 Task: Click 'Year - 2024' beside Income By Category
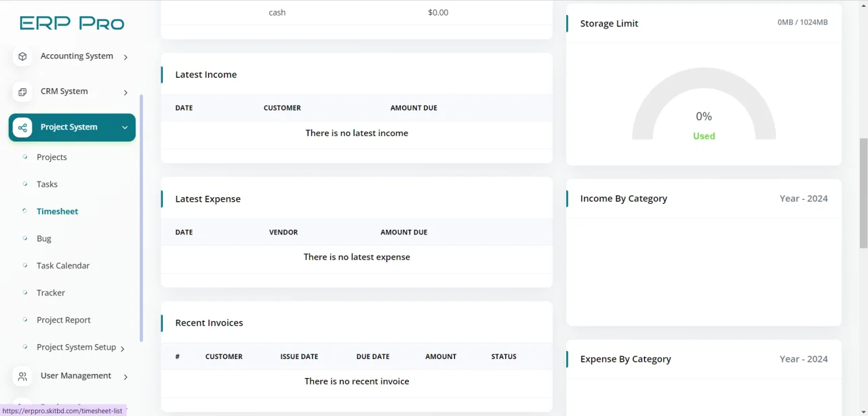[x=804, y=199]
